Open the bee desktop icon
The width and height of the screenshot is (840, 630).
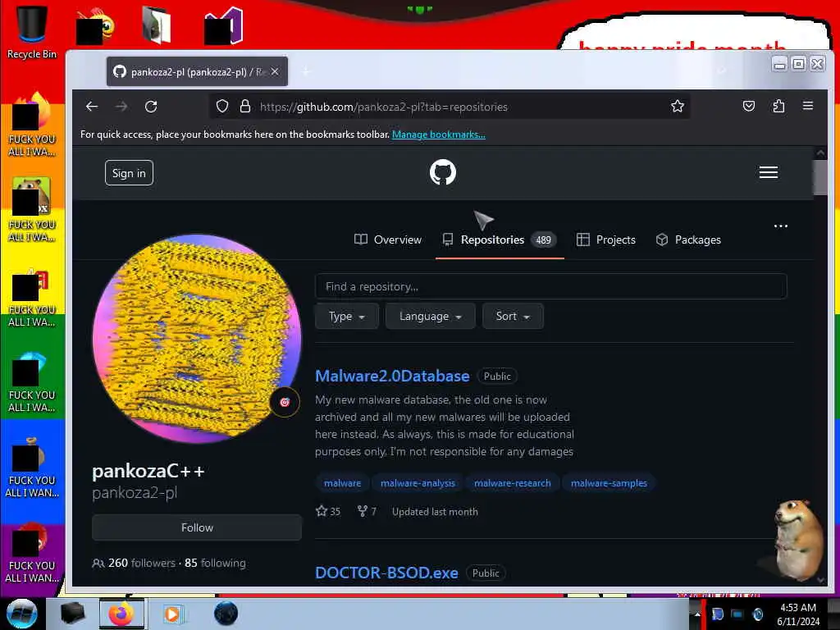[x=95, y=26]
